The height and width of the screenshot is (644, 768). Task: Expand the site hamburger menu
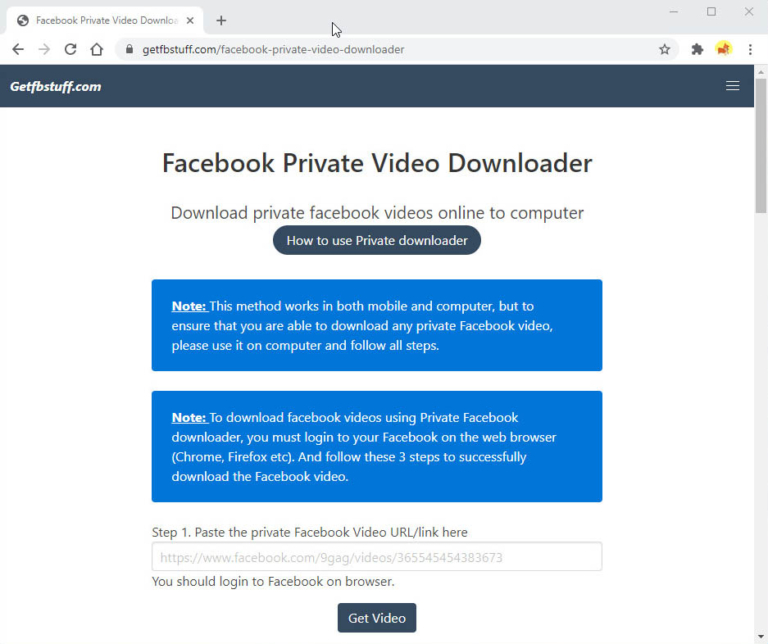tap(732, 86)
